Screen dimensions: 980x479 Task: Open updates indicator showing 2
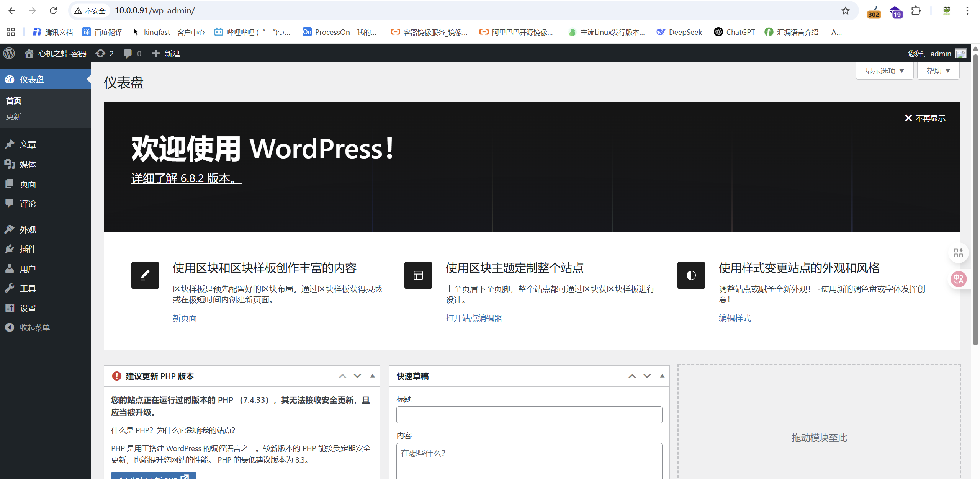tap(105, 53)
